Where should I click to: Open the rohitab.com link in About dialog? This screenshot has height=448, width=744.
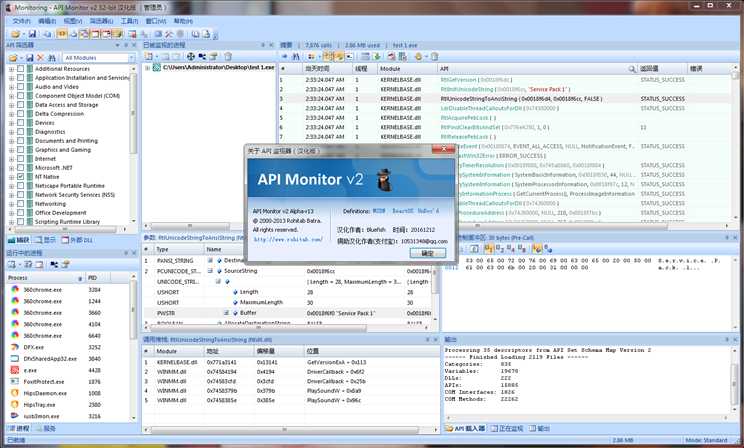(288, 240)
